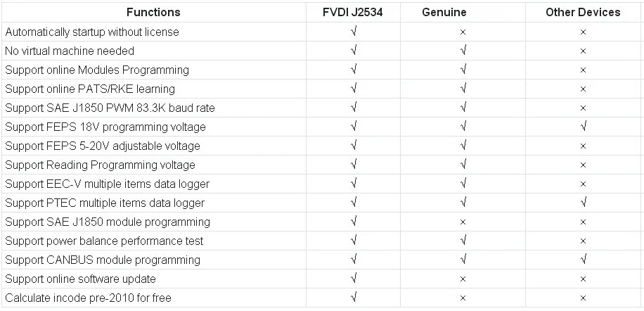The width and height of the screenshot is (644, 311).
Task: Click Other Devices checkmark for PTEC data logger
Action: pos(583,203)
